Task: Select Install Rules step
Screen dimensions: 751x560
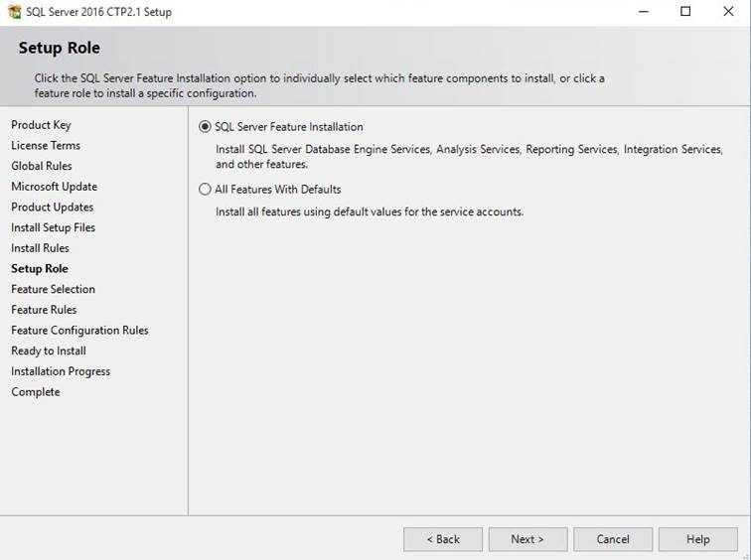Action: [40, 248]
